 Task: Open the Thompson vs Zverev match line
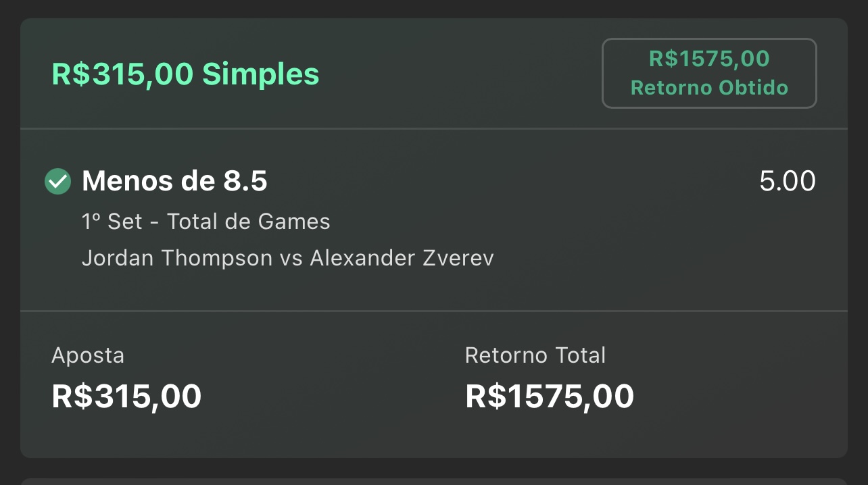tap(287, 258)
